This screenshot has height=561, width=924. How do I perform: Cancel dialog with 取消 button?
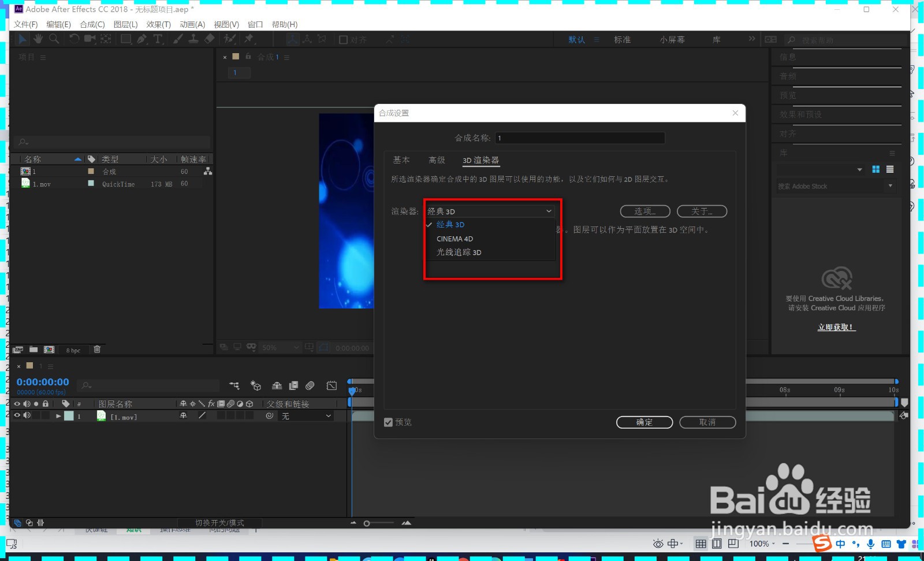tap(707, 422)
